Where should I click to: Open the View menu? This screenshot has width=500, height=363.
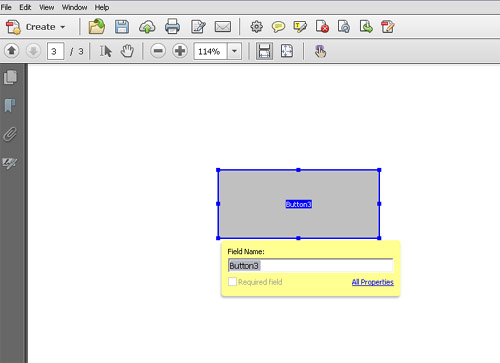(46, 7)
